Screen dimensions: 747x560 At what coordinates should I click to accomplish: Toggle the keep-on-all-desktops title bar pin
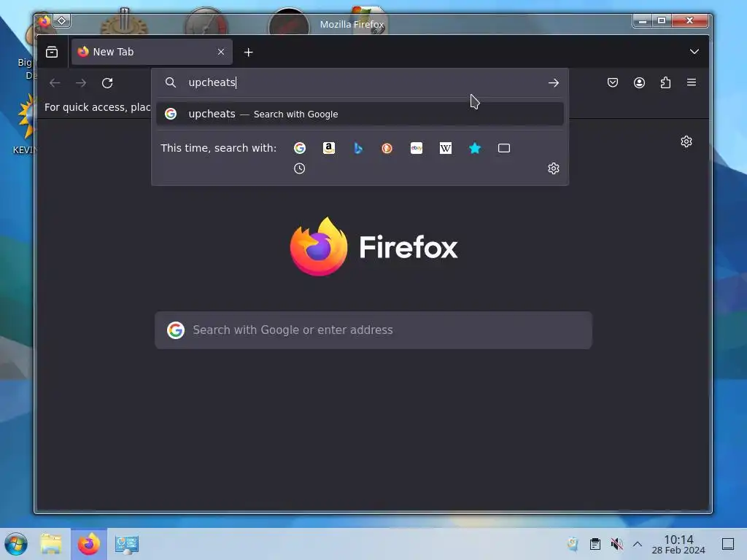point(62,21)
